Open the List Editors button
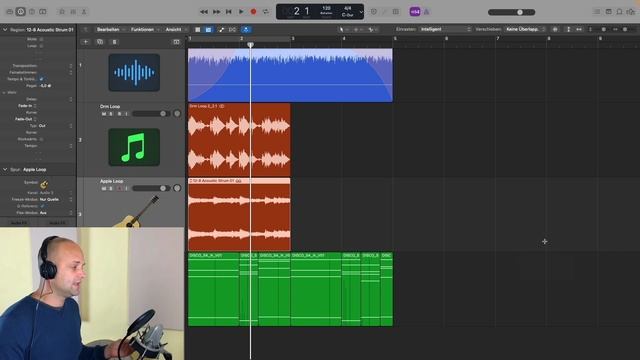 (597, 12)
